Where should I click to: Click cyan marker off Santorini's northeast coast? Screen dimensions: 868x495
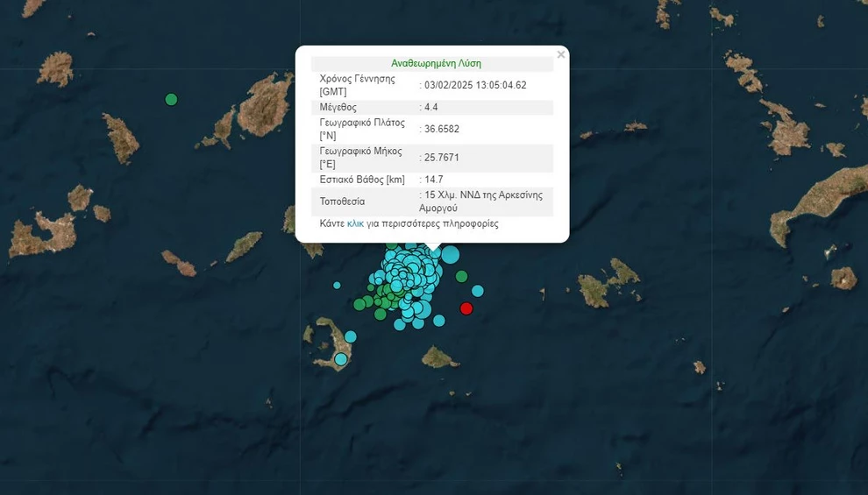click(351, 336)
